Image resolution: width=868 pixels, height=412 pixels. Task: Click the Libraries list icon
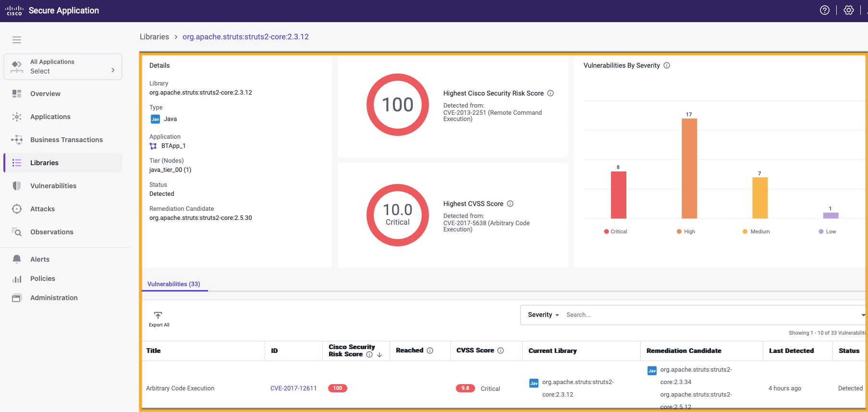[17, 163]
